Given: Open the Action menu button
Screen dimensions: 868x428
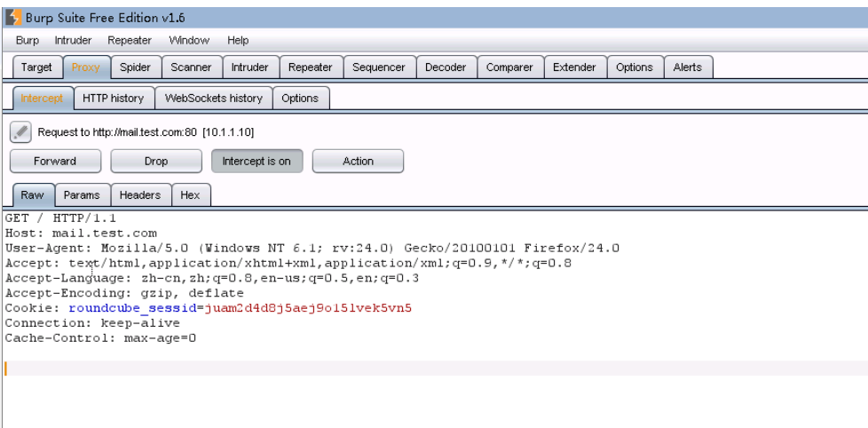Looking at the screenshot, I should [x=359, y=161].
